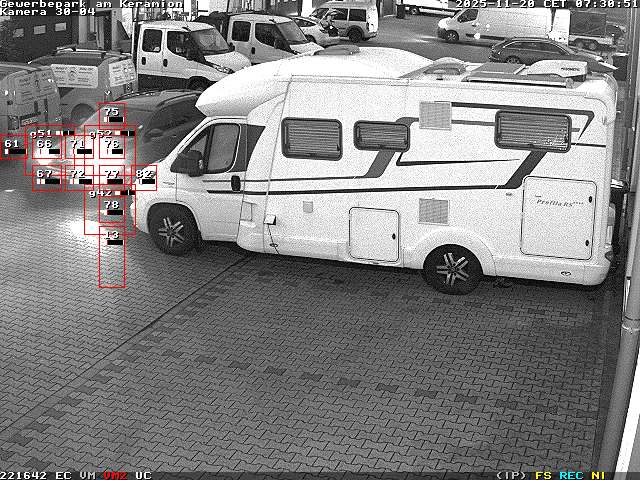
Task: Click the tall detection zone labeled 13
Action: 112,256
